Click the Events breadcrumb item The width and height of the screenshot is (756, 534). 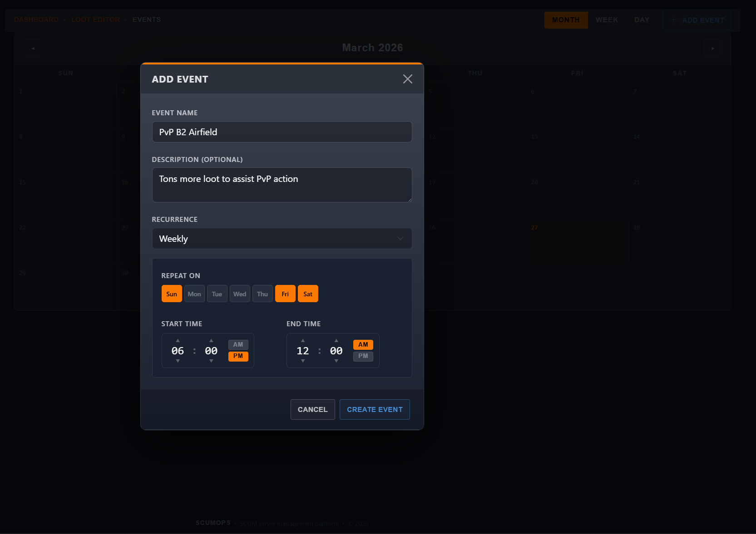[x=147, y=20]
